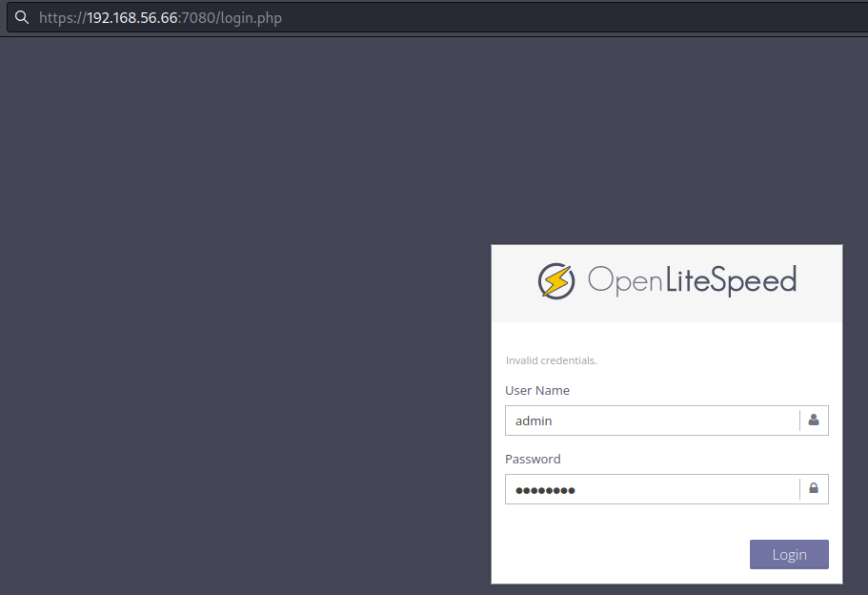Click the 'Invalid credentials.' message
868x595 pixels.
[x=552, y=360]
